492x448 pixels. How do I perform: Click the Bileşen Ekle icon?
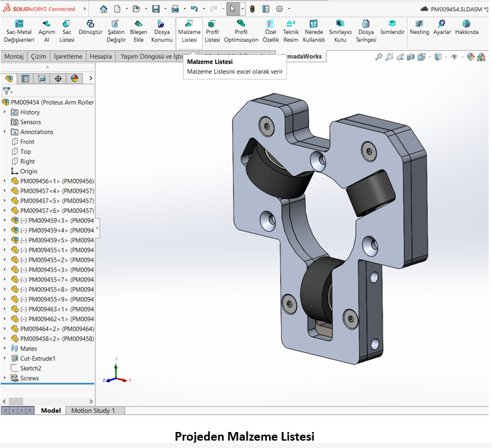pyautogui.click(x=138, y=31)
